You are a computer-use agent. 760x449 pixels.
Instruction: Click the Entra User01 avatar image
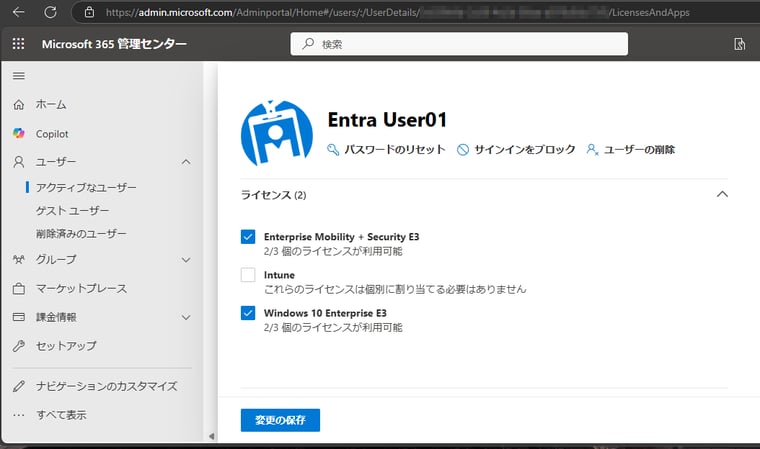pos(277,133)
